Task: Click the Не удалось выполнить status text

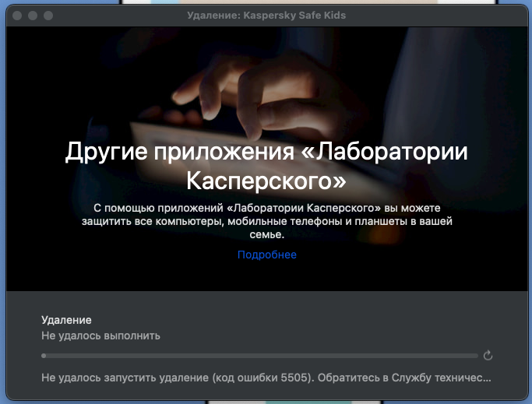Action: 100,335
